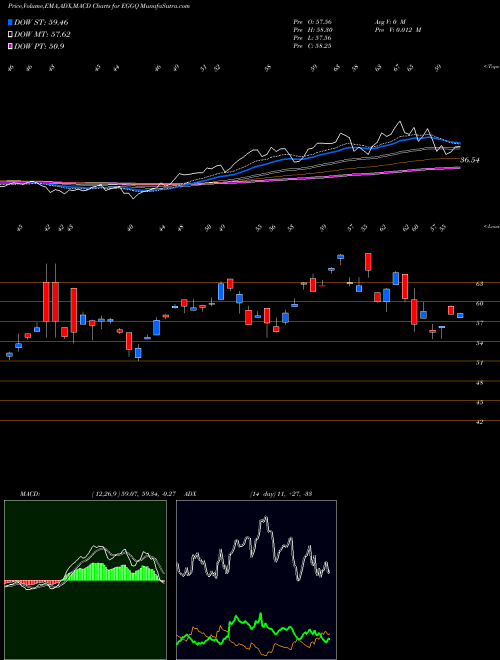This screenshot has height=660, width=500.
Task: Select the 'DOW PT: 50.9' legend label
Action: pos(39,46)
